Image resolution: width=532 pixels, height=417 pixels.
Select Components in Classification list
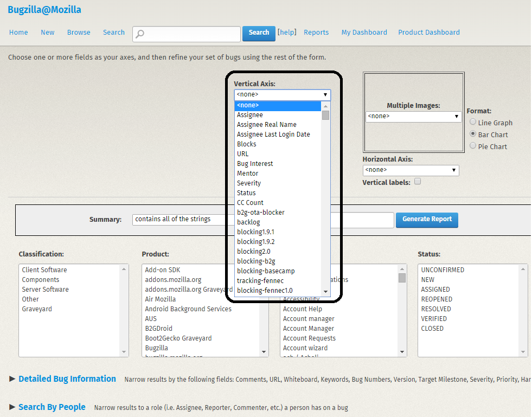tap(69, 280)
